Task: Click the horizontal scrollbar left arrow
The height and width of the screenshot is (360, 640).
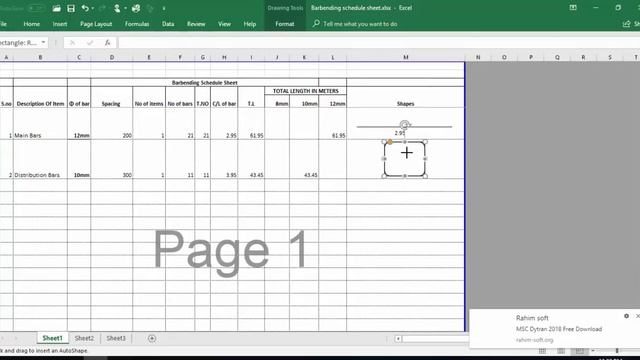Action: 398,338
